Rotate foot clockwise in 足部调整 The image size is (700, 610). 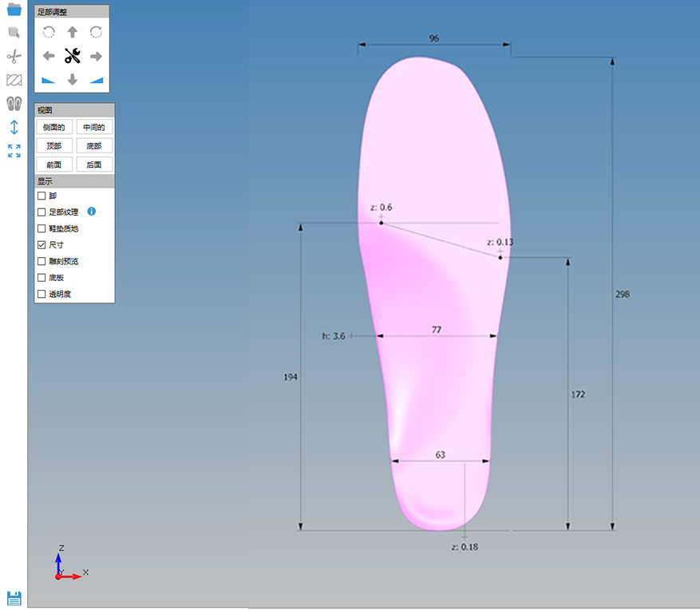[x=96, y=33]
